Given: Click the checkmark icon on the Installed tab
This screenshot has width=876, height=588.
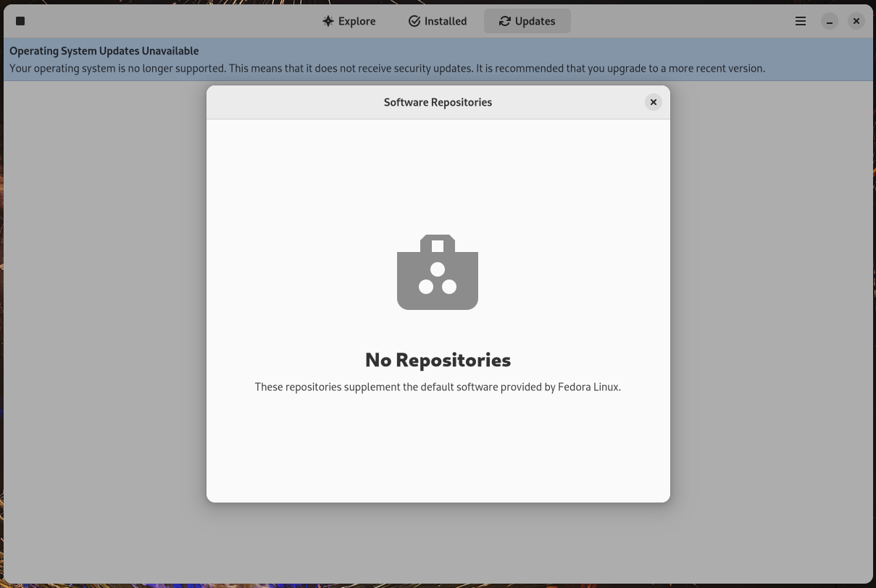Looking at the screenshot, I should (x=413, y=21).
